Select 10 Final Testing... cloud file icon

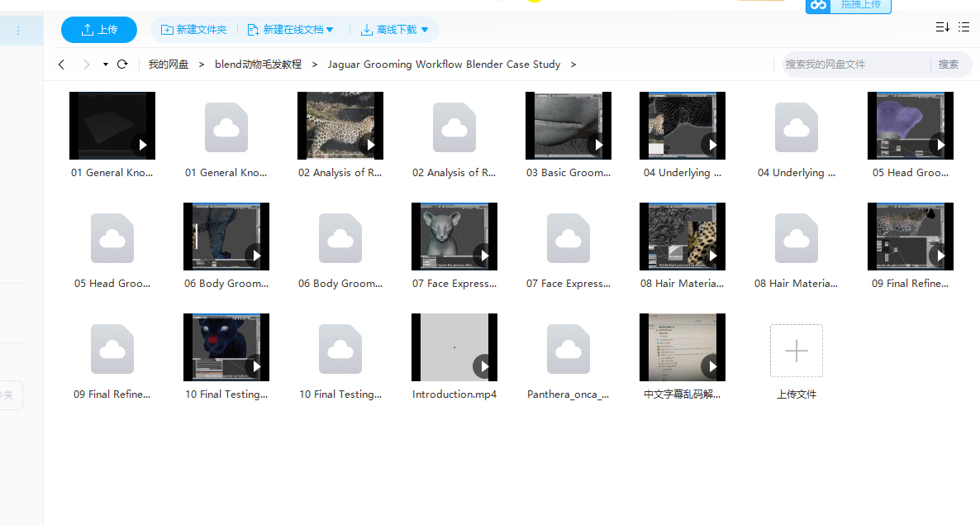(x=340, y=349)
